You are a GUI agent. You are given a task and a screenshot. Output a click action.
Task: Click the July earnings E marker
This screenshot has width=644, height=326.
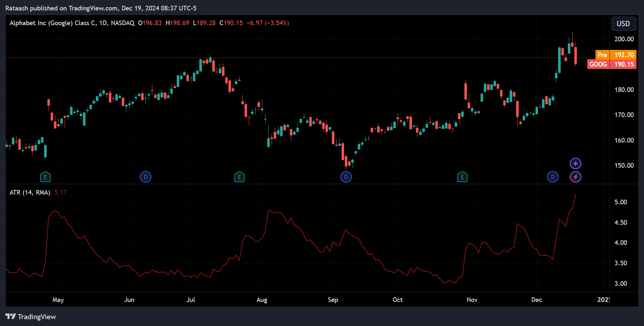239,177
